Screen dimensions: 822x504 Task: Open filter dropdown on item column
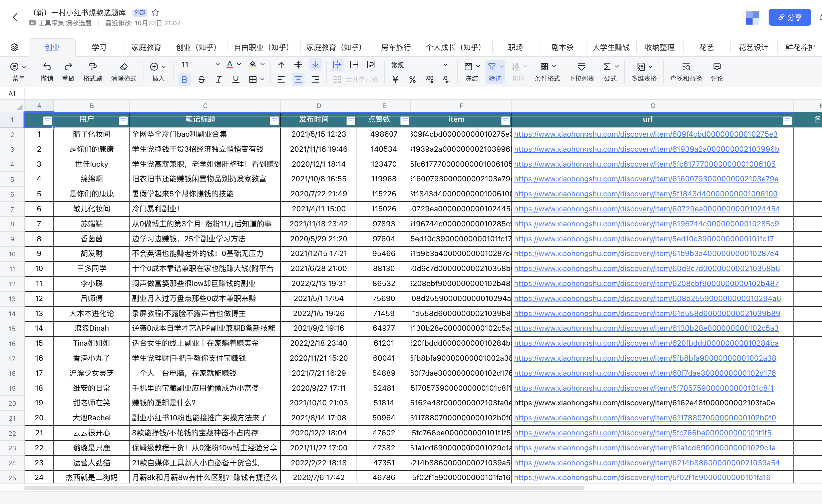(x=505, y=121)
